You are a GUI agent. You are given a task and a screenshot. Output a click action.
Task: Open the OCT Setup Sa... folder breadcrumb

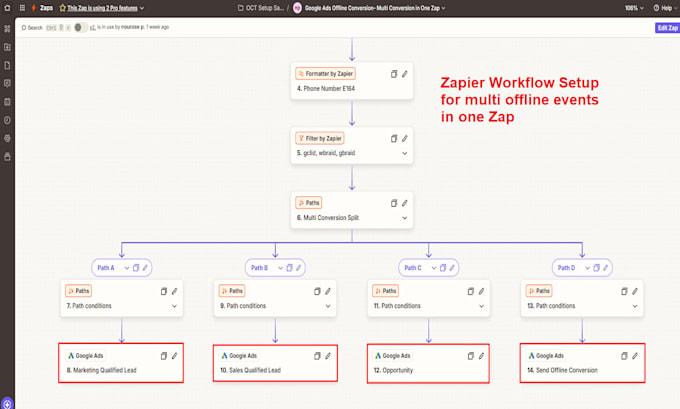tap(261, 8)
